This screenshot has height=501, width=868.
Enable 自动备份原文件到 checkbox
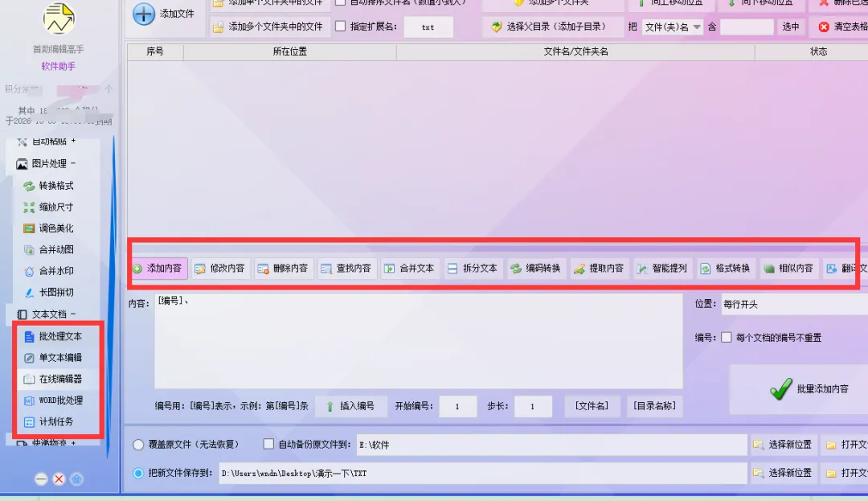(268, 444)
